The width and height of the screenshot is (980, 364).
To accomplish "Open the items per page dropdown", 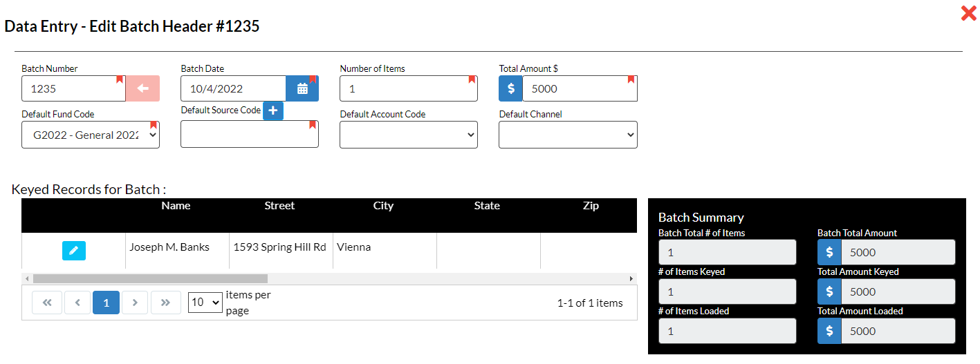I will (x=205, y=302).
